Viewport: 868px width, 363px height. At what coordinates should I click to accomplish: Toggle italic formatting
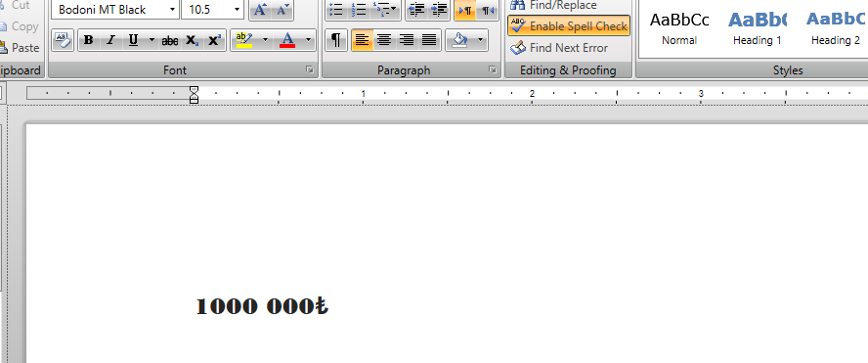(110, 40)
